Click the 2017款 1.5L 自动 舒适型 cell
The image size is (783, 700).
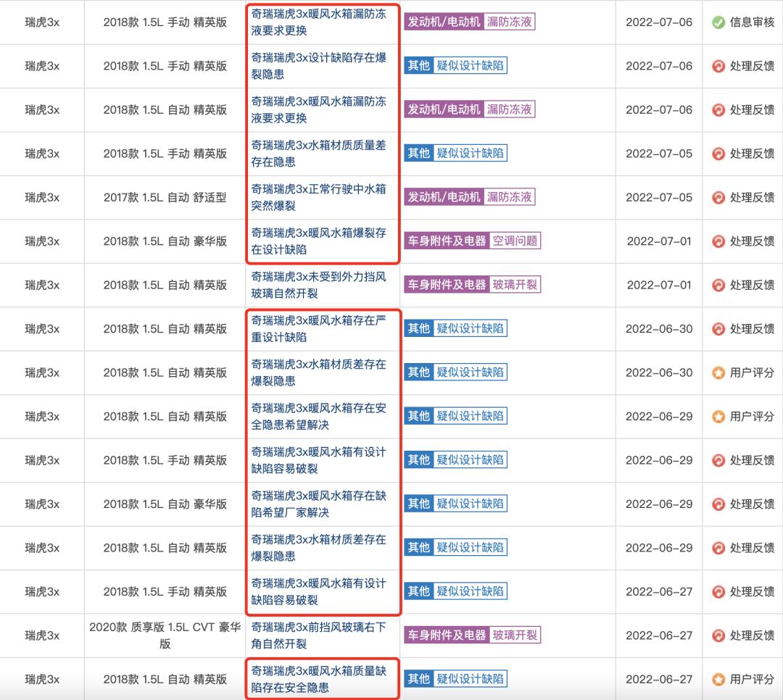tap(165, 196)
